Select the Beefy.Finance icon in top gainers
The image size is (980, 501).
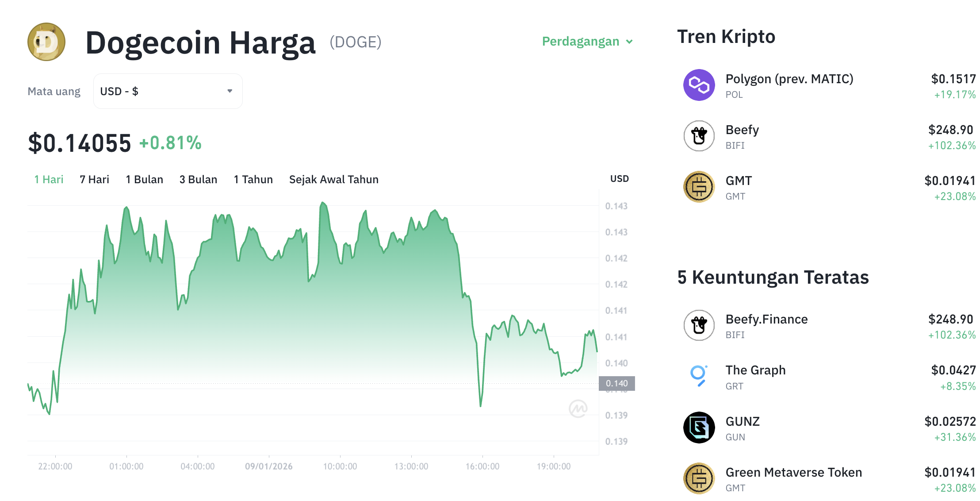tap(699, 325)
